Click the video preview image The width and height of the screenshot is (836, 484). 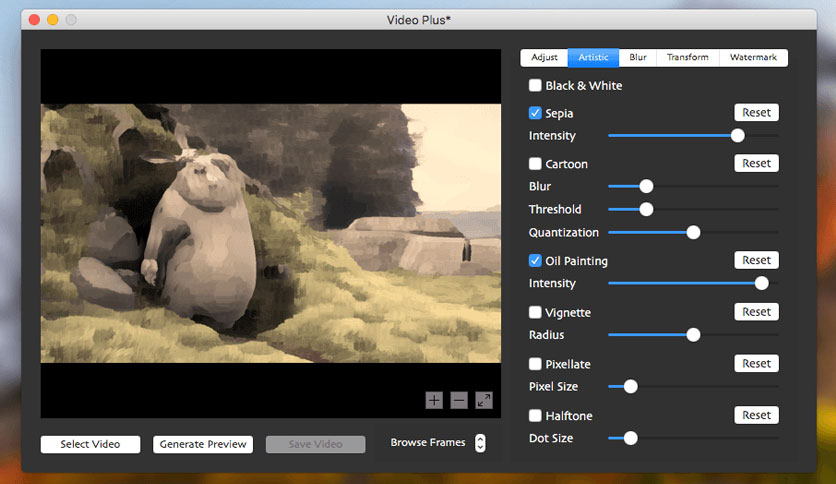271,233
